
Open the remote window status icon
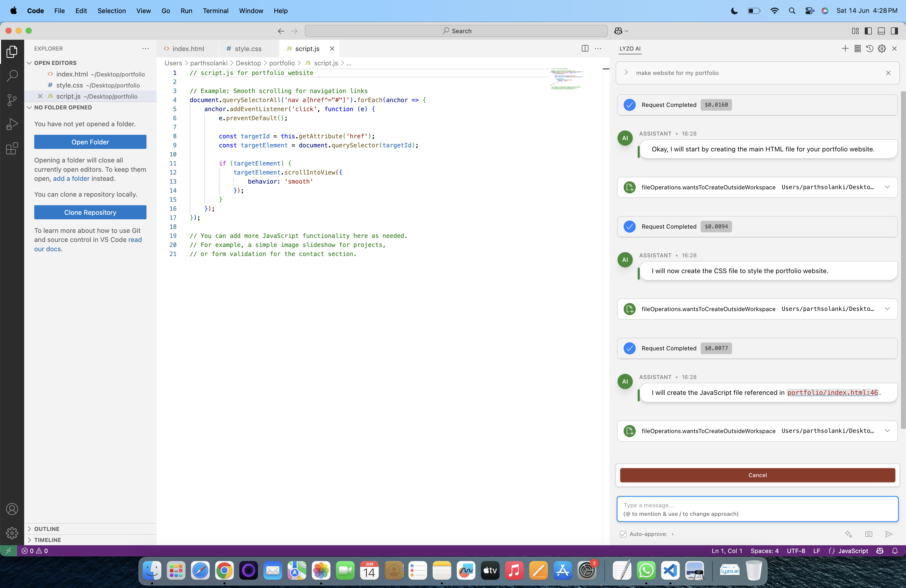click(8, 551)
